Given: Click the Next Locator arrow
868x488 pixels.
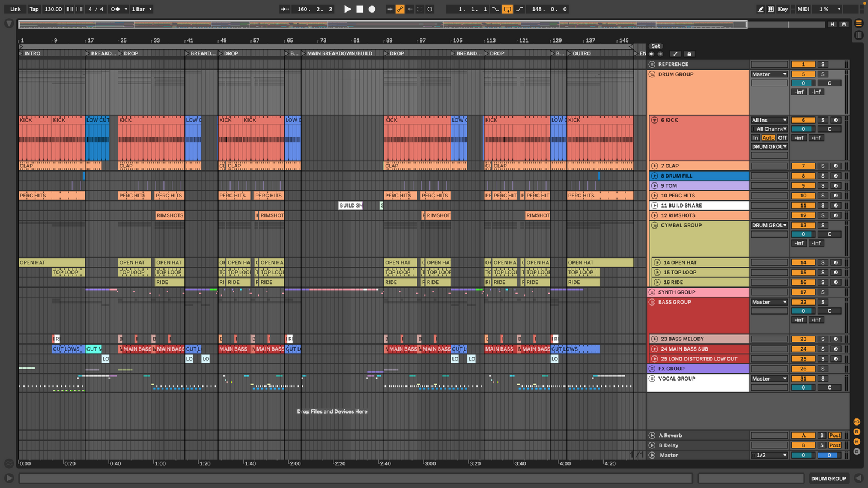Looking at the screenshot, I should 660,54.
